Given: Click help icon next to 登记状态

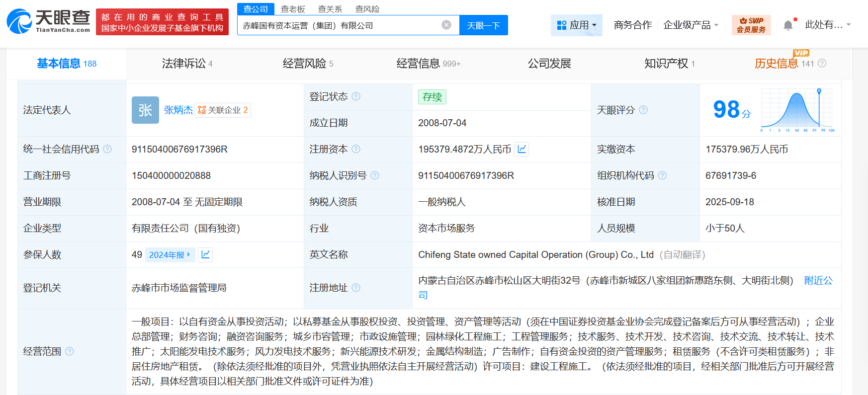Looking at the screenshot, I should (356, 96).
